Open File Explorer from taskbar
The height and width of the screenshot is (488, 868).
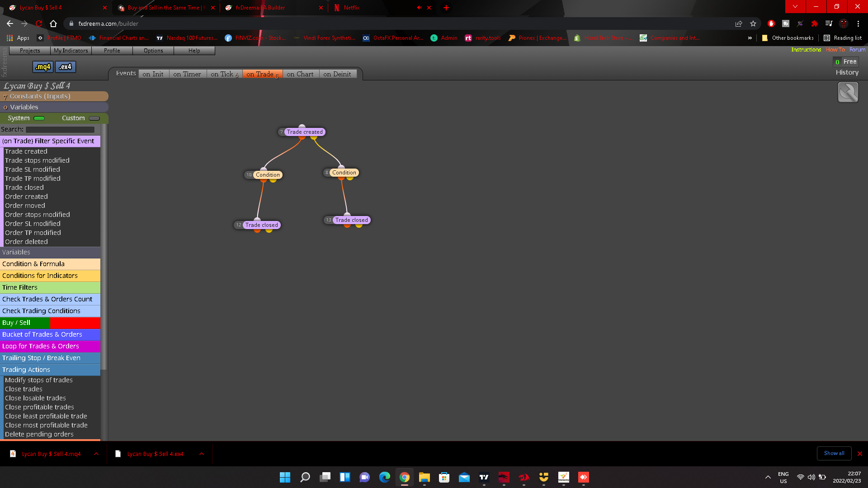tap(424, 477)
